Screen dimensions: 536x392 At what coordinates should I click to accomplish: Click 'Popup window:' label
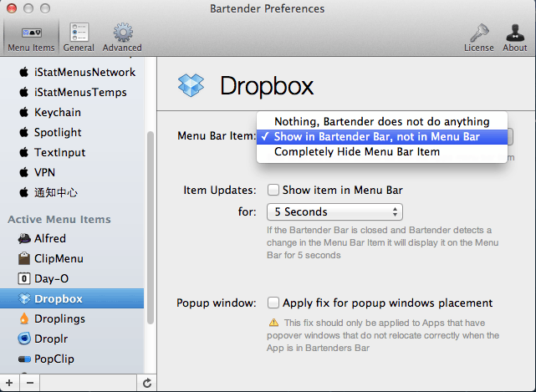217,303
